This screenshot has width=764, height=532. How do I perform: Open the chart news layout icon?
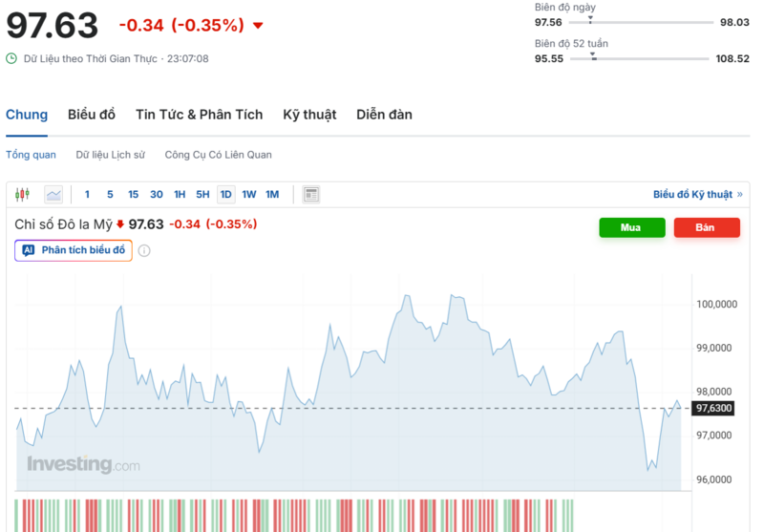pyautogui.click(x=310, y=195)
